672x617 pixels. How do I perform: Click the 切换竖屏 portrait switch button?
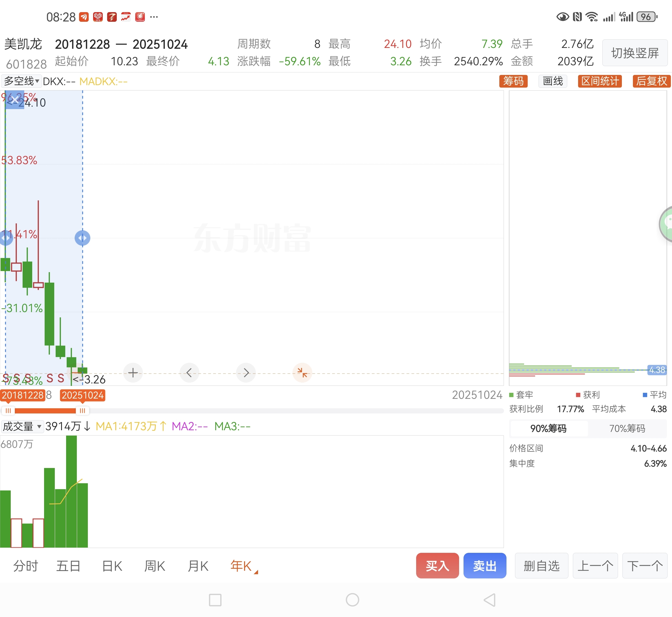point(635,53)
